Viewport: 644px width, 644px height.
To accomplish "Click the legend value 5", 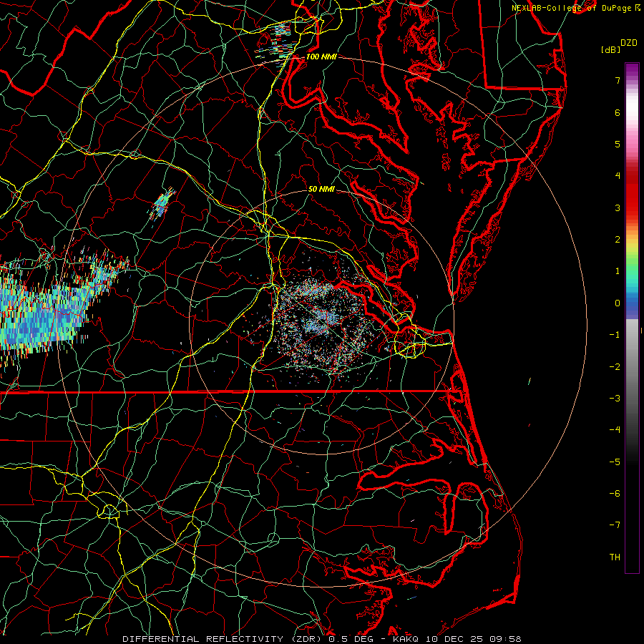I will [618, 144].
